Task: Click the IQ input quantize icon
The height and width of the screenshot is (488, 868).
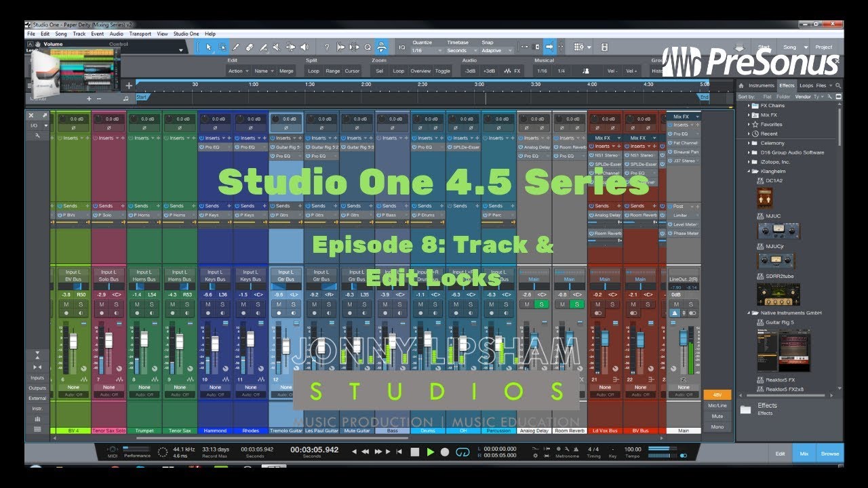Action: (401, 47)
